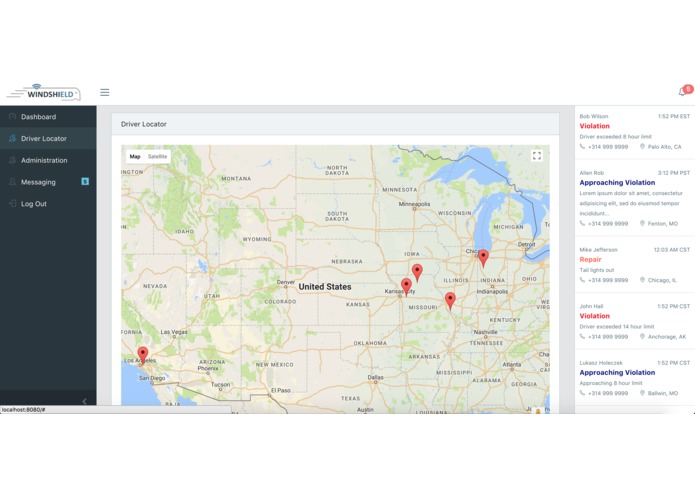Click the map pin near St. Louis
695x494 pixels.
450,301
